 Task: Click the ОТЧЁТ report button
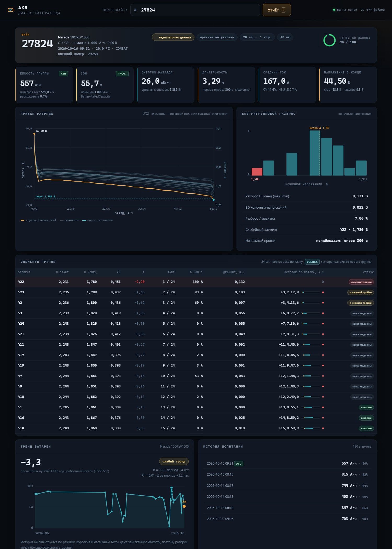click(x=276, y=10)
